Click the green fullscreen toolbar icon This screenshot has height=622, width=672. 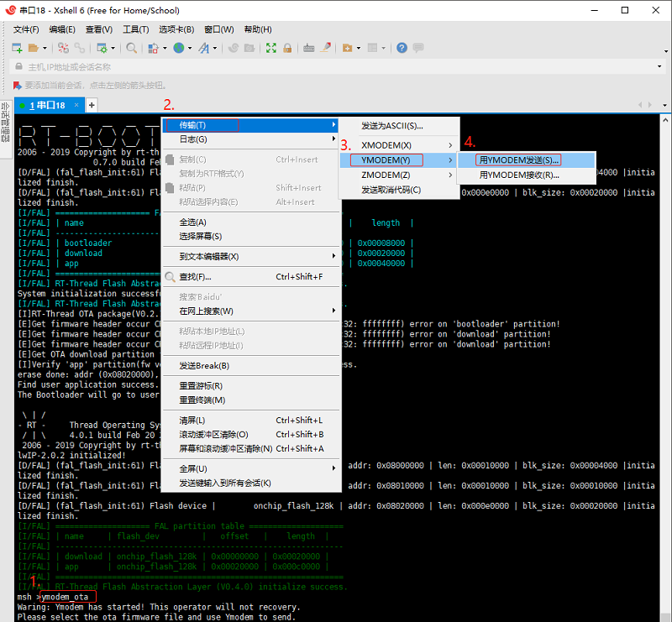coord(271,49)
